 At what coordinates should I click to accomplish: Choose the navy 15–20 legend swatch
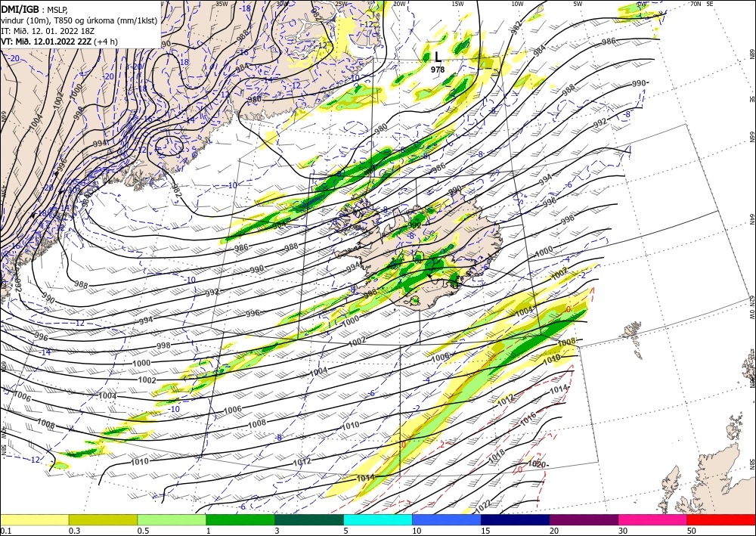coord(516,519)
